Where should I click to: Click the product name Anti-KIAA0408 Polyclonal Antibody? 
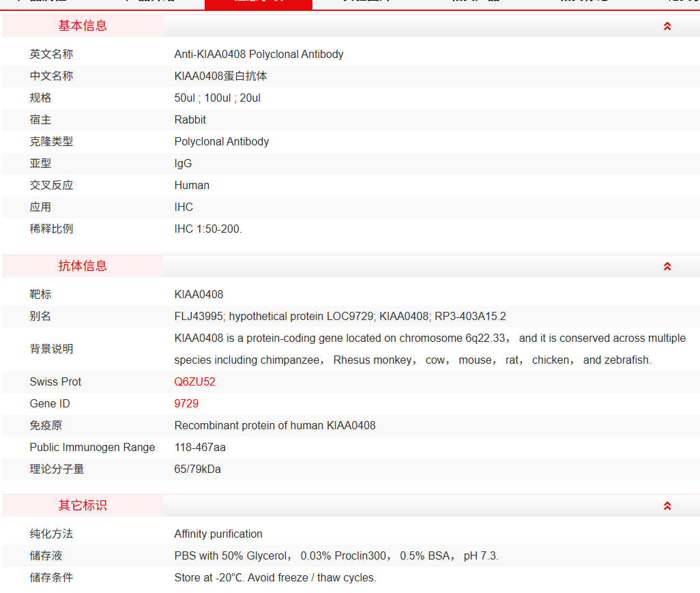(x=259, y=55)
